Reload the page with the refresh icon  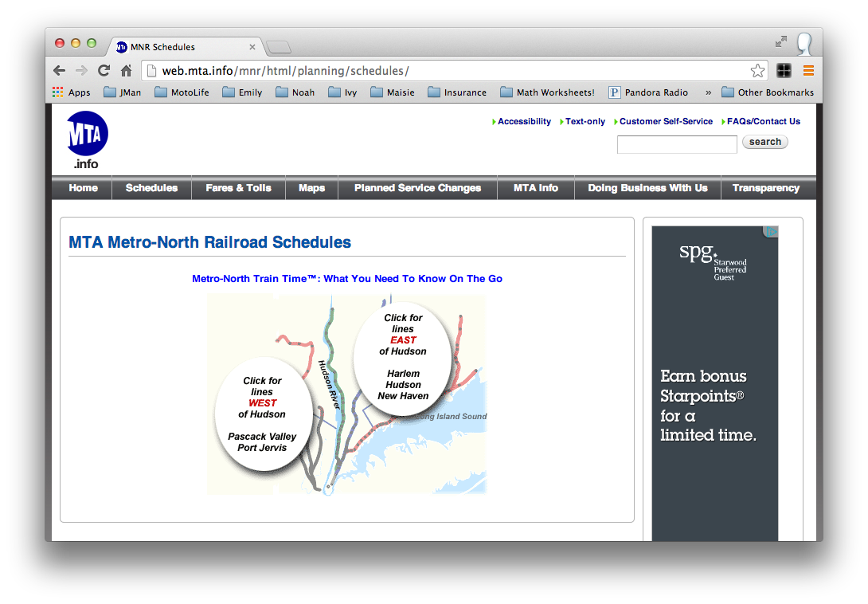(104, 71)
